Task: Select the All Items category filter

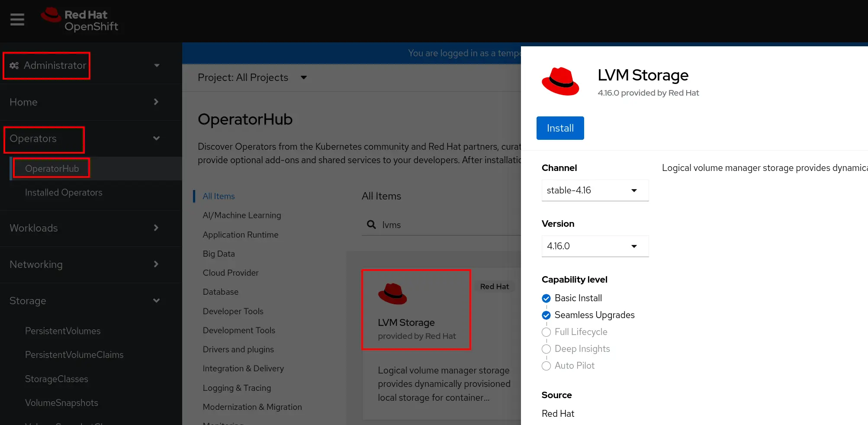Action: click(x=219, y=196)
